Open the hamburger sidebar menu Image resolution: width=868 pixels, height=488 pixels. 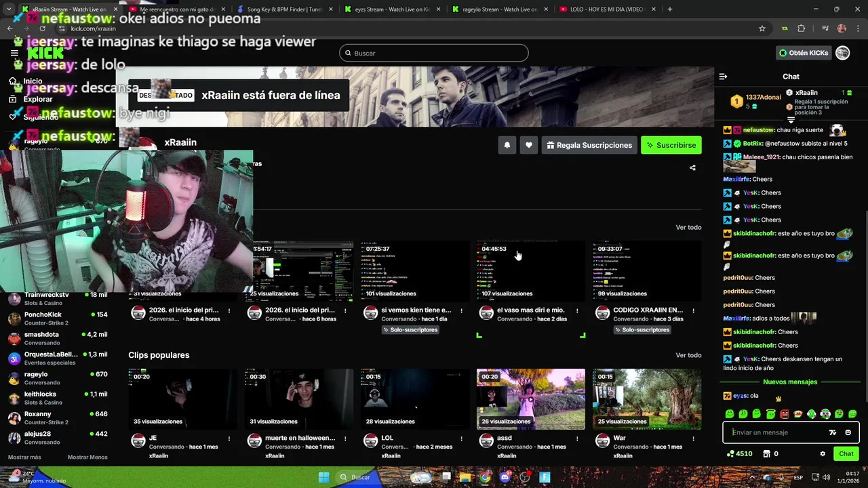click(14, 53)
